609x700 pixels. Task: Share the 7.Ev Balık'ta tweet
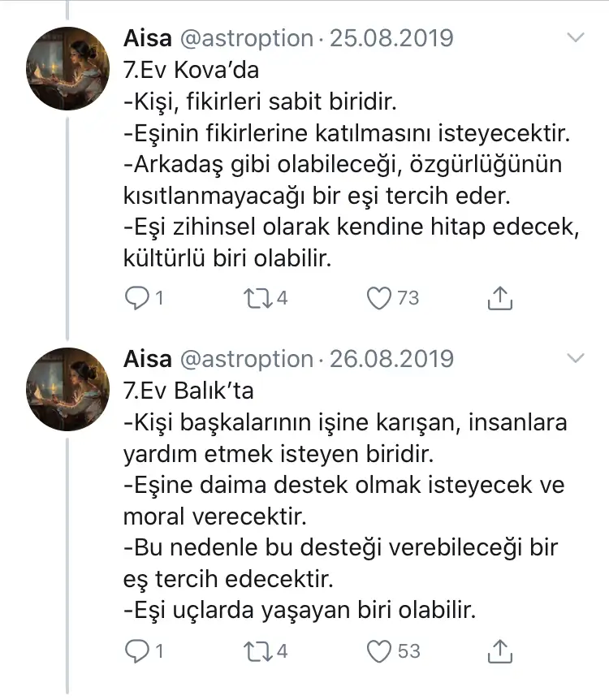(x=500, y=651)
